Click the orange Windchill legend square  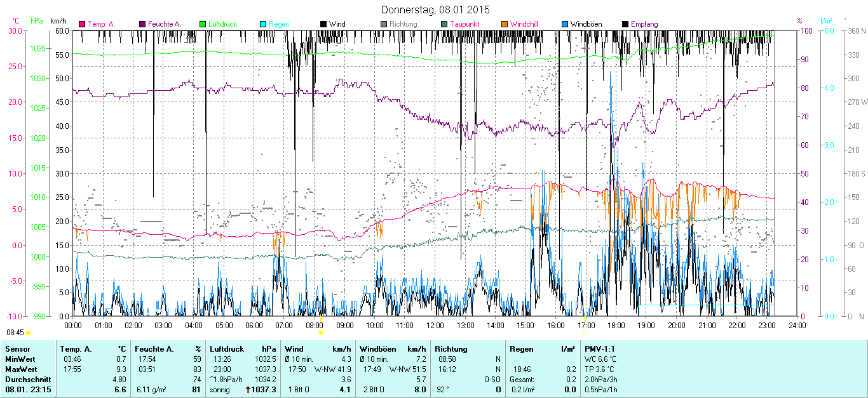point(505,24)
